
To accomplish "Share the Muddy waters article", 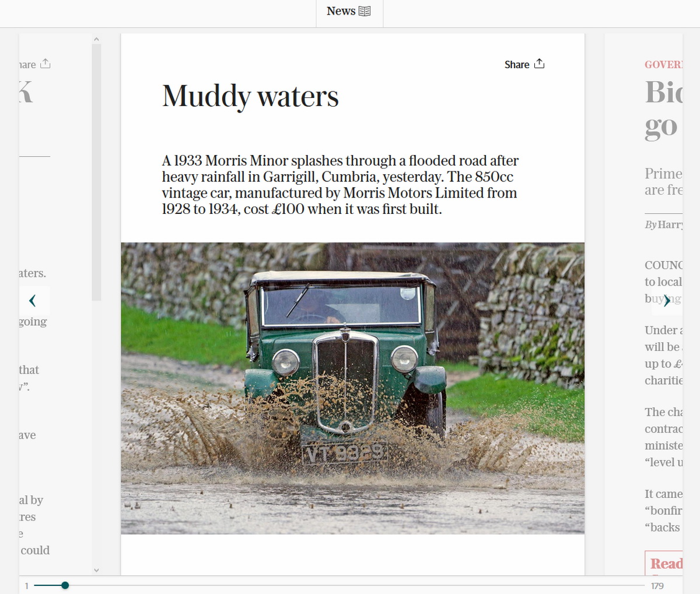I will coord(524,64).
